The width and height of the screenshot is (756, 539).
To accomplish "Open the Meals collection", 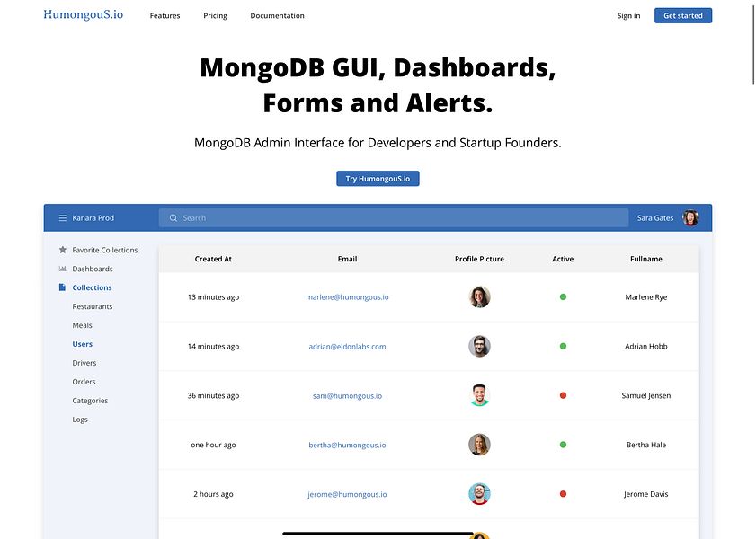I will 82,324.
